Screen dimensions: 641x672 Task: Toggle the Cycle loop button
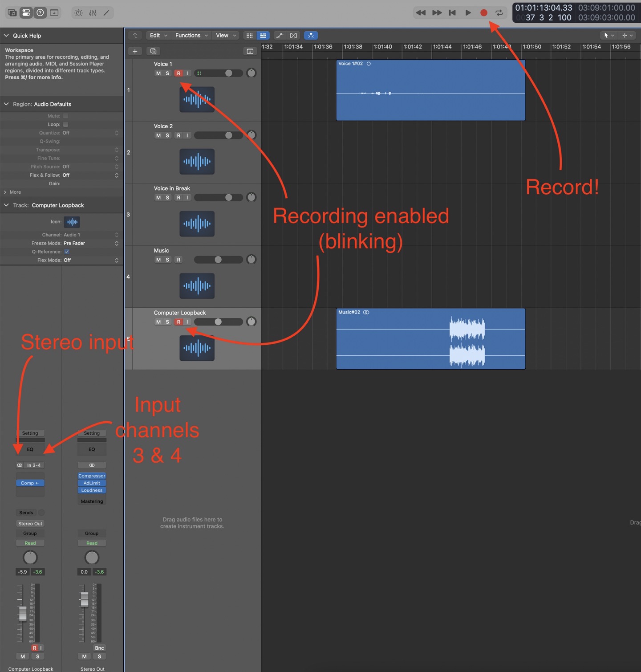coord(499,13)
